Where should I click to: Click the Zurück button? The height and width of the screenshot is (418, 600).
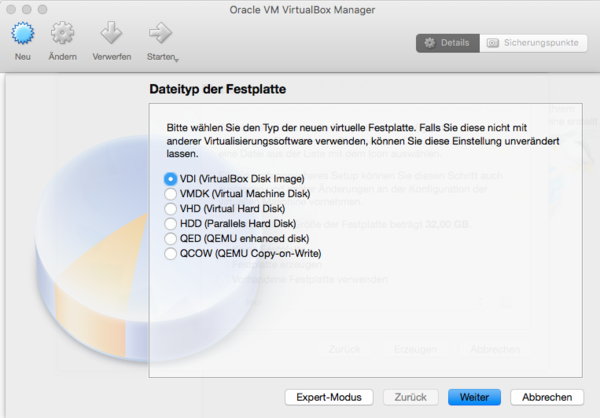[410, 397]
